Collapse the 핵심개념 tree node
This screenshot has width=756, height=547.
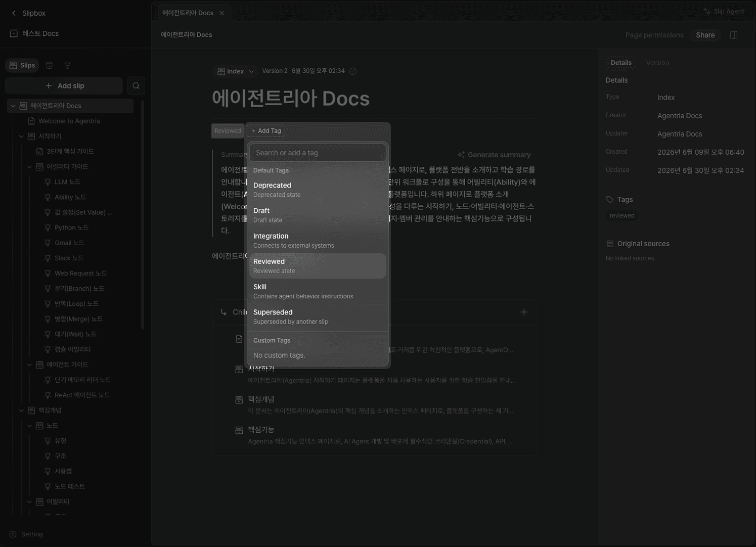pyautogui.click(x=21, y=411)
